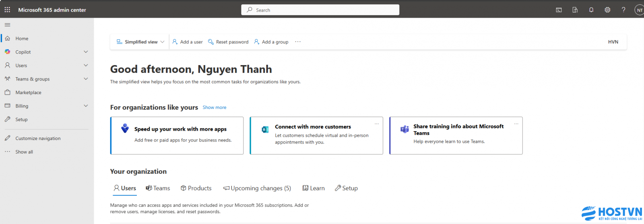Open Speed up your work card
This screenshot has width=644, height=224.
[177, 136]
